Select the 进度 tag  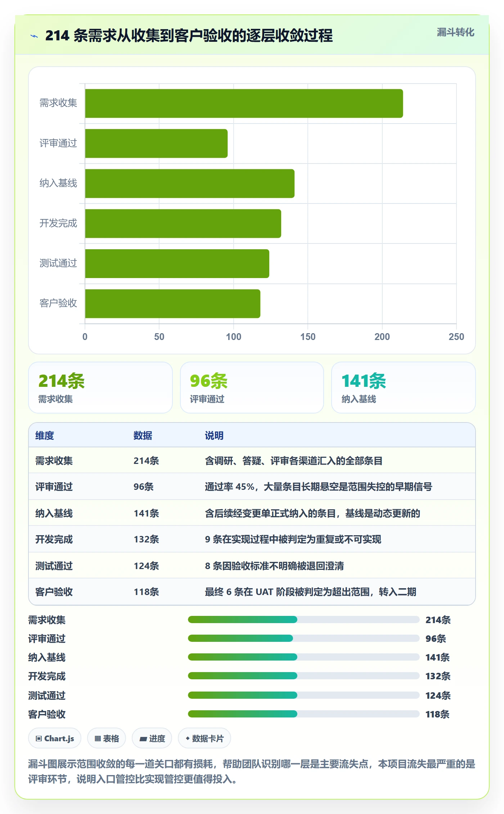[152, 738]
